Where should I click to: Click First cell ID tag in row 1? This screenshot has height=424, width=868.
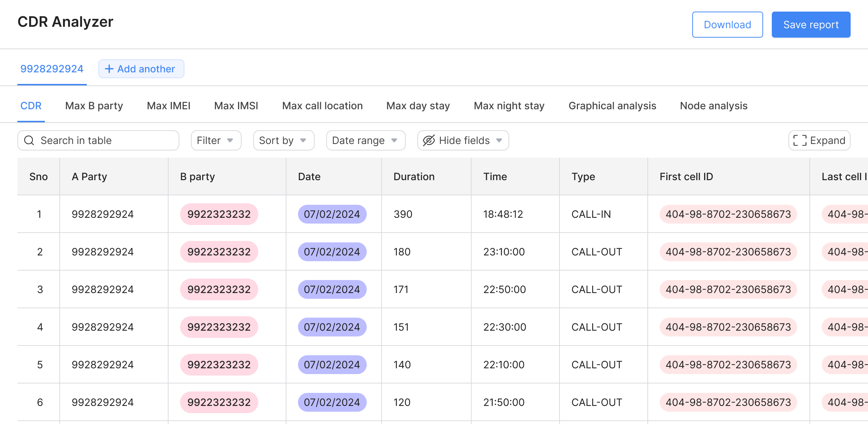click(728, 214)
